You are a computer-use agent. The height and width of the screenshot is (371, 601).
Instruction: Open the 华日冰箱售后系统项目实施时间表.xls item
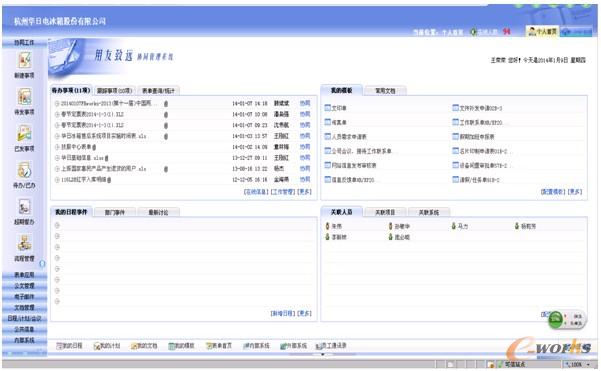click(x=104, y=136)
